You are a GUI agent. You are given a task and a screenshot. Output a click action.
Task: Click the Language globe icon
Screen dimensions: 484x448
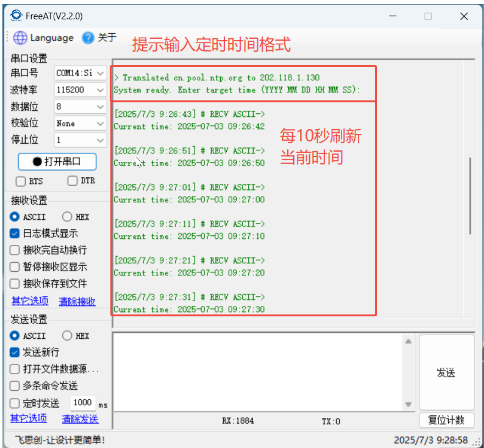click(20, 38)
